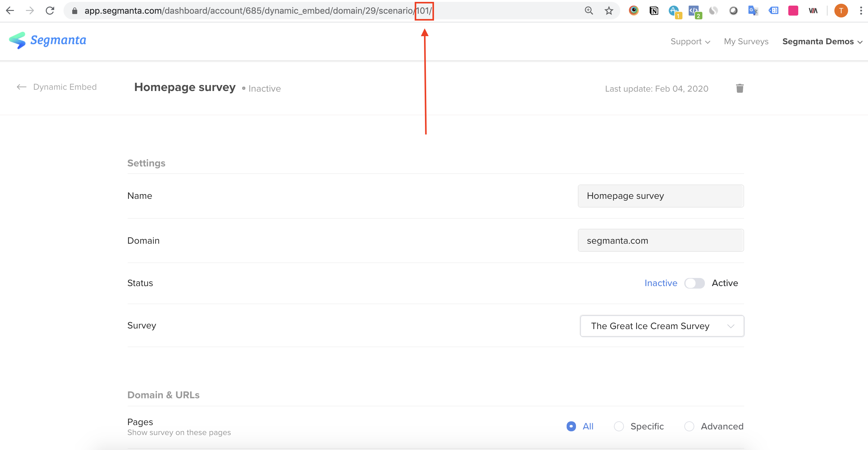Click the browser forward arrow
The width and height of the screenshot is (868, 450).
[30, 11]
